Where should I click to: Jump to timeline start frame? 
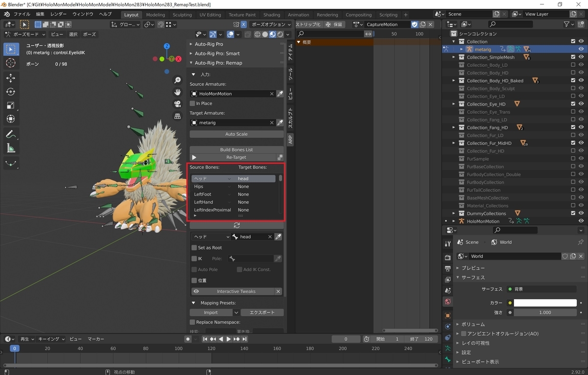(205, 339)
